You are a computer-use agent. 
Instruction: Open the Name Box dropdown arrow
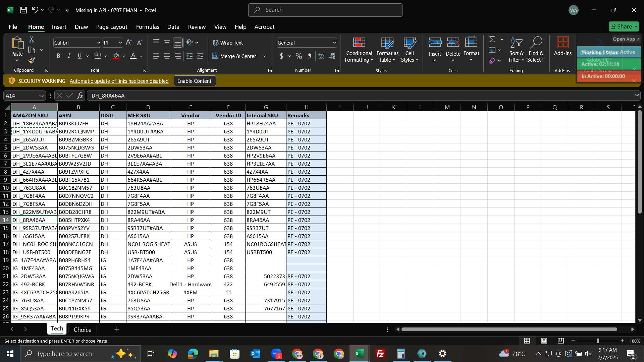pyautogui.click(x=42, y=96)
